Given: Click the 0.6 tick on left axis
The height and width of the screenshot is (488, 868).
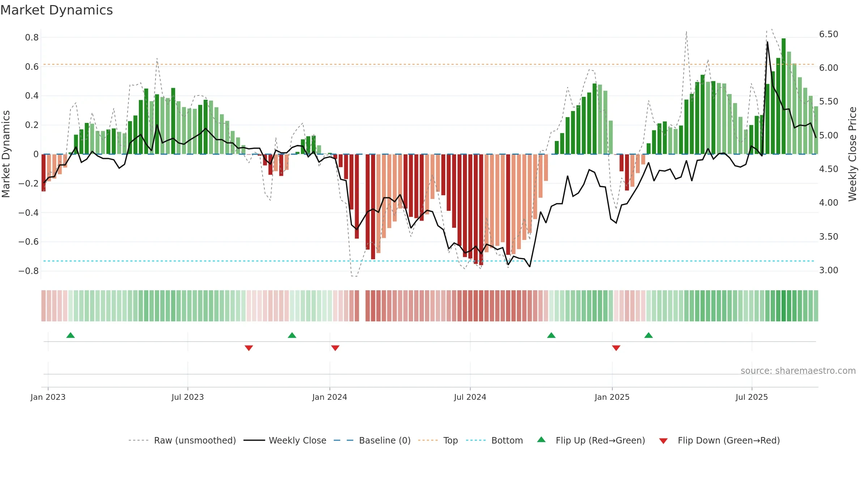Looking at the screenshot, I should point(32,67).
